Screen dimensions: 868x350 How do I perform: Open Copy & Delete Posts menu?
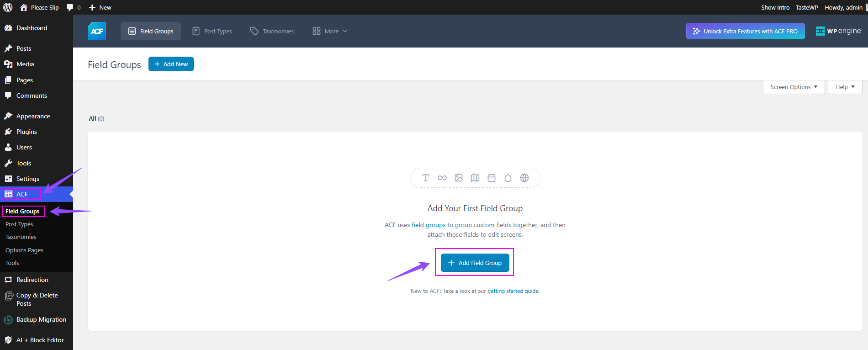pyautogui.click(x=37, y=299)
